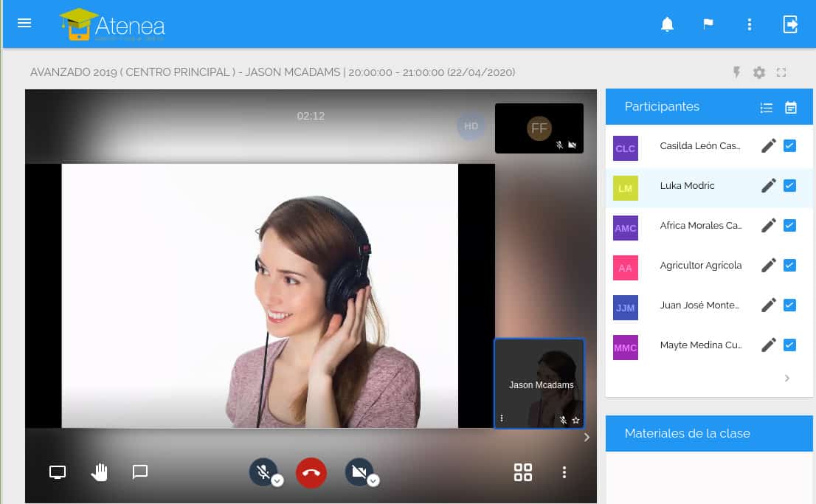Click the logout exit icon
The height and width of the screenshot is (504, 816).
(x=790, y=24)
